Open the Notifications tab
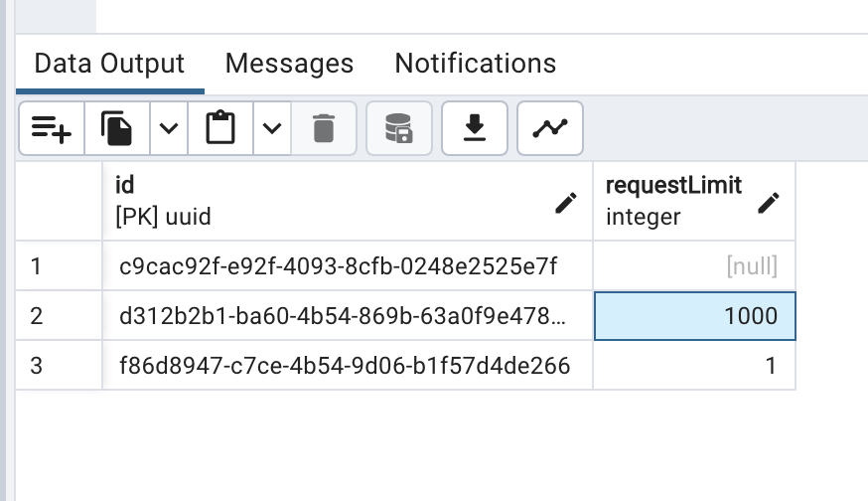Screen dimensions: 868x501 click(476, 64)
